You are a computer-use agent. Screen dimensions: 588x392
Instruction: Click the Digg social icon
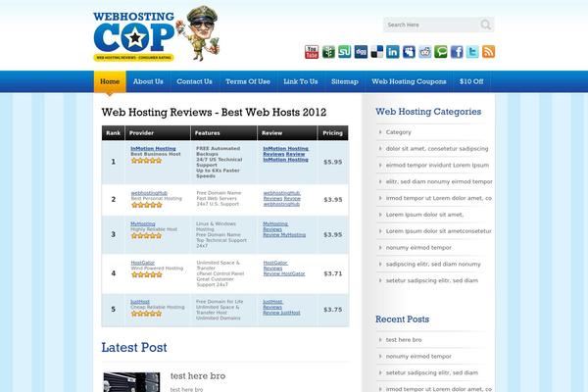click(x=361, y=52)
